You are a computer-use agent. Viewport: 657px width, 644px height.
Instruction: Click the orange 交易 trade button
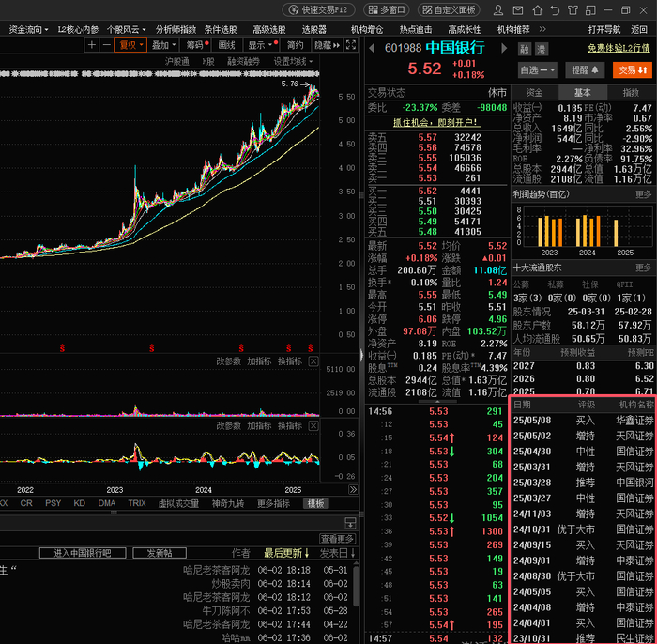(x=633, y=70)
